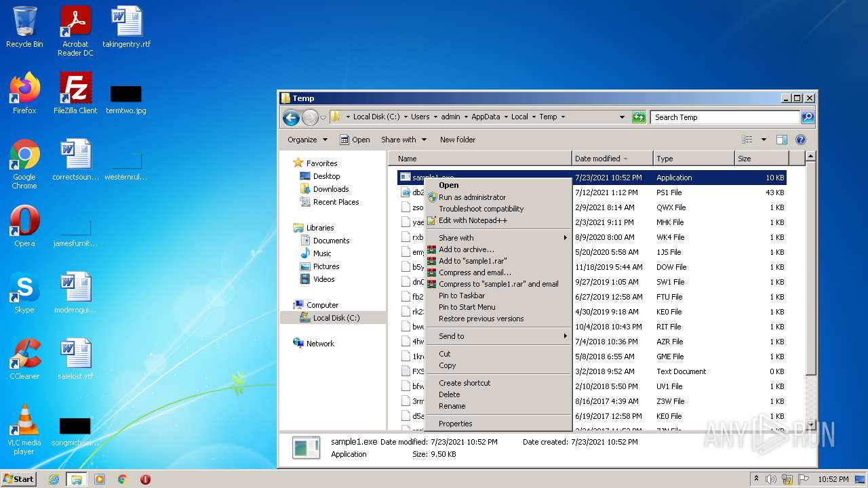Sort by Date modified column
868x488 pixels.
(x=612, y=159)
